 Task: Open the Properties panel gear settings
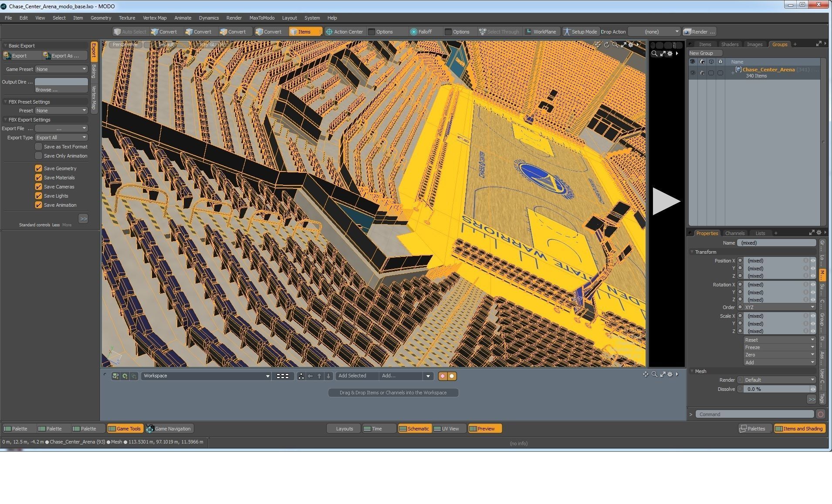[819, 232]
